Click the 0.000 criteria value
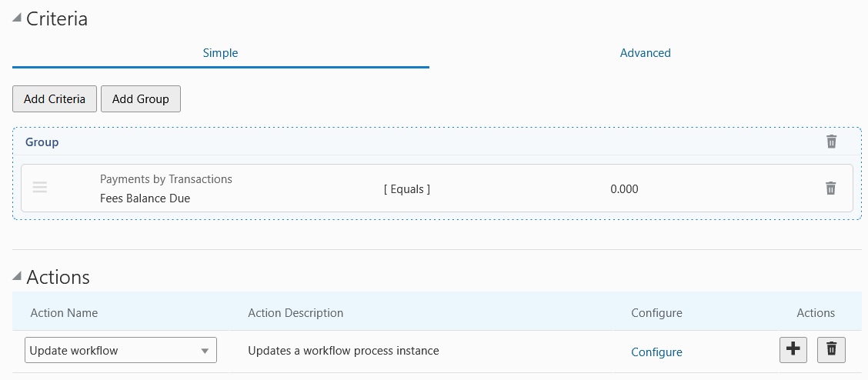This screenshot has width=868, height=380. 624,189
